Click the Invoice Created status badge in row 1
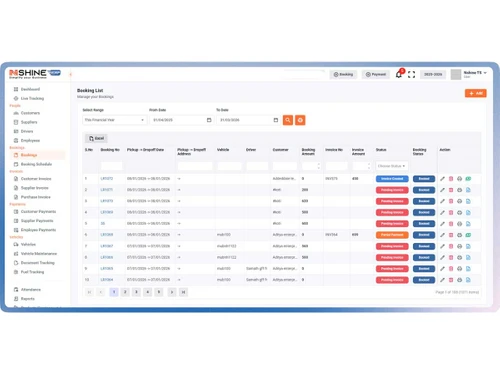Viewport: 500px width, 375px height. click(392, 179)
